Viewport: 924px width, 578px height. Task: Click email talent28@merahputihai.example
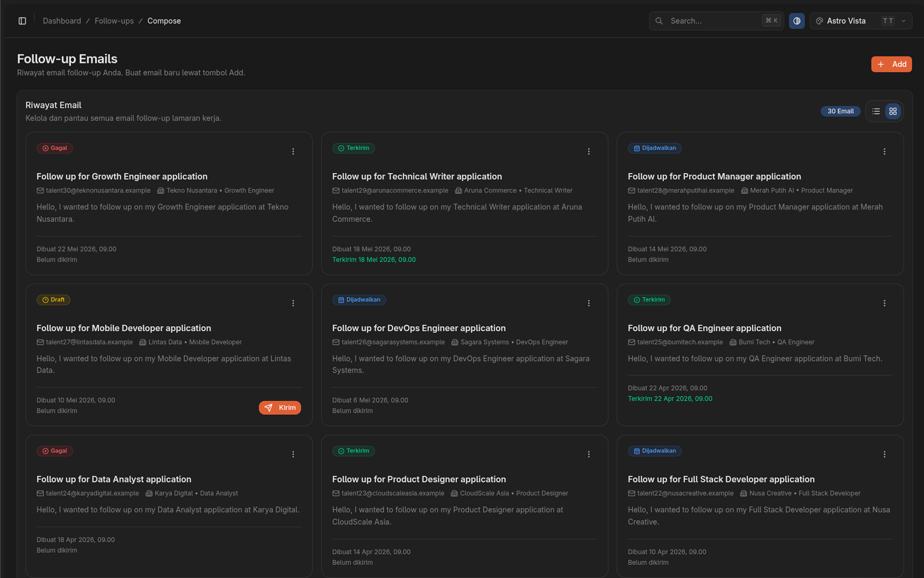coord(686,190)
